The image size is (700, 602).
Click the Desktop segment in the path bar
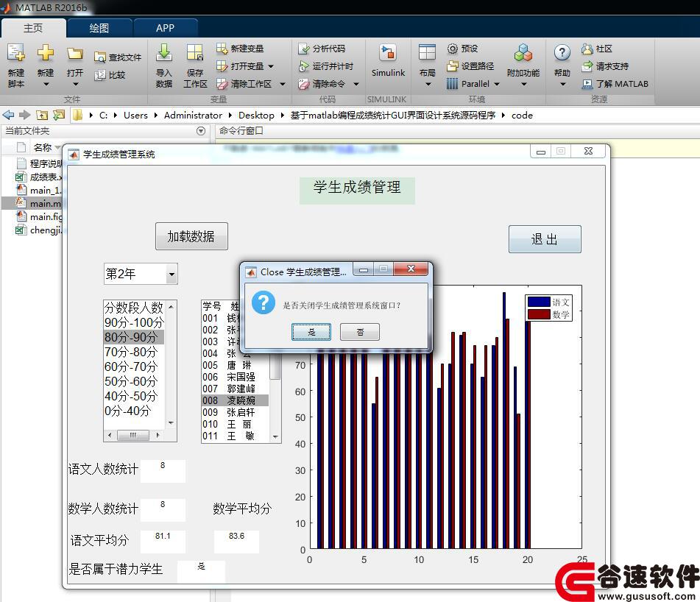(256, 115)
